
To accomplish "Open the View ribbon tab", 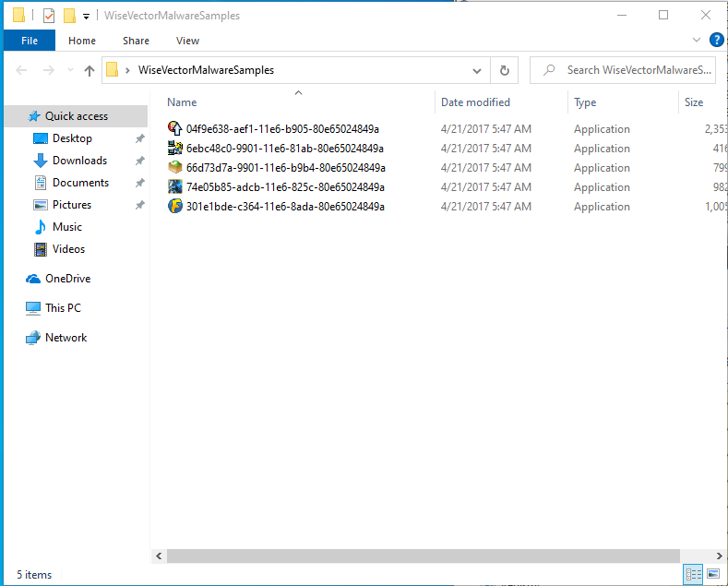I will point(187,41).
